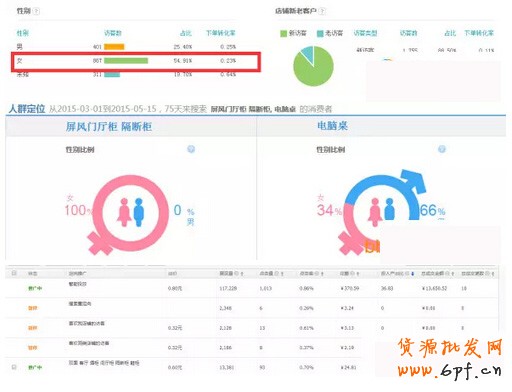Click help icon next to 总成交笔数 header
The height and width of the screenshot is (392, 512).
coord(487,273)
